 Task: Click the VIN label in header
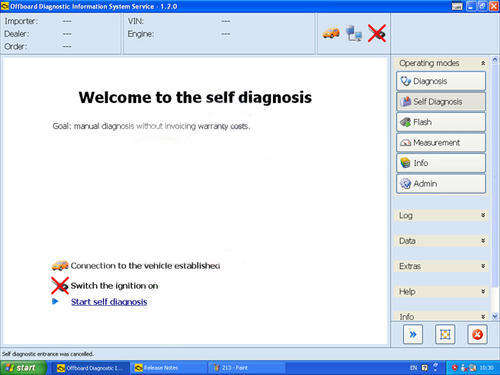pos(136,21)
